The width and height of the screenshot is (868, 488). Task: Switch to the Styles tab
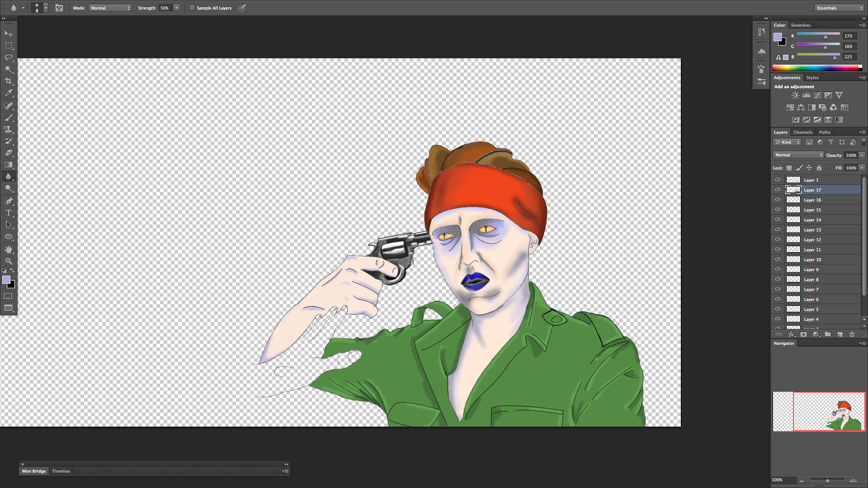click(812, 78)
